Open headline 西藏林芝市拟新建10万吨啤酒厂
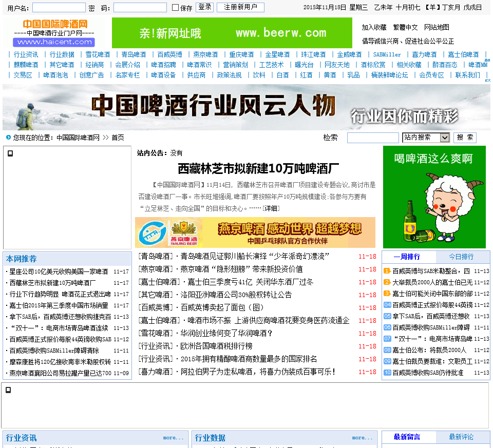The width and height of the screenshot is (493, 448). pos(258,169)
